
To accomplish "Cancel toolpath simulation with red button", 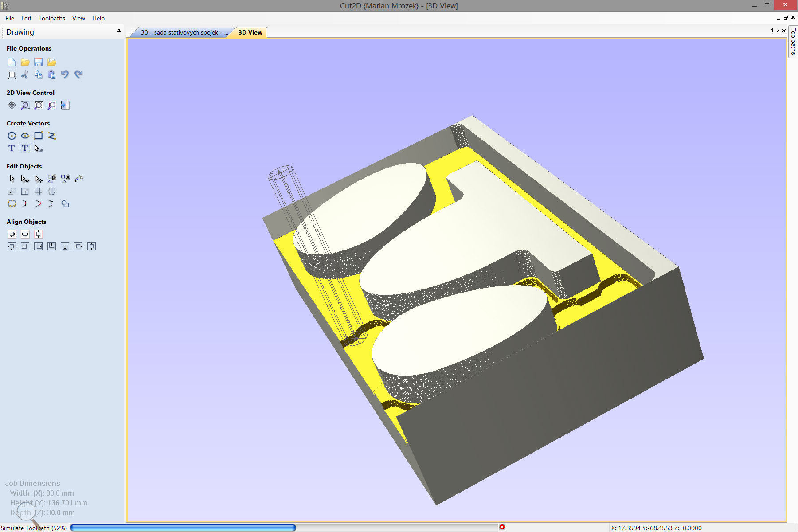I will pos(502,527).
